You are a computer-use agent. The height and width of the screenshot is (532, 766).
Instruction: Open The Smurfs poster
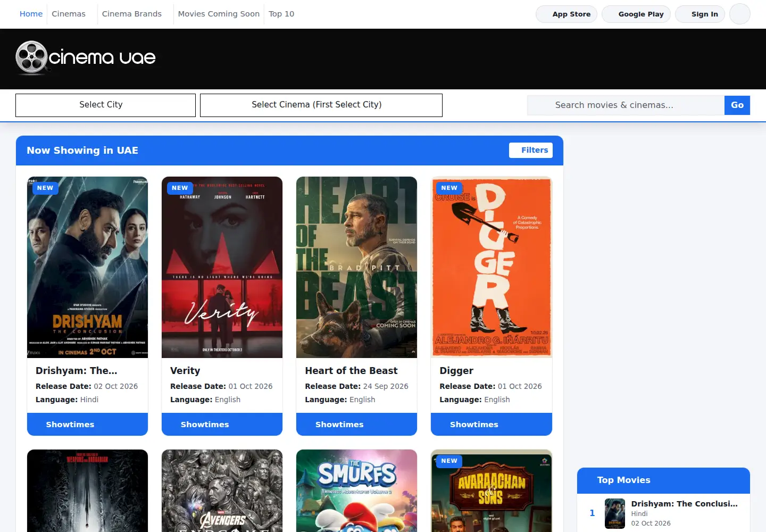(x=356, y=491)
